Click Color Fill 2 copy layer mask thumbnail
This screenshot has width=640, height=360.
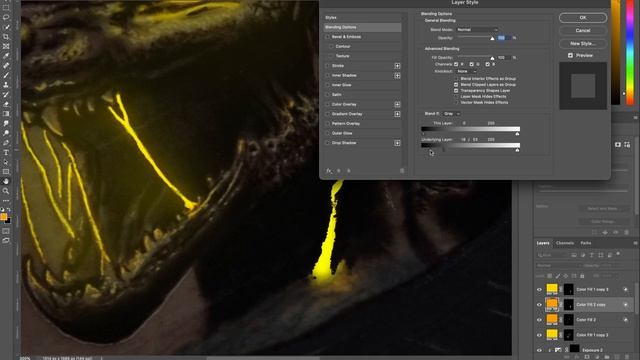coord(569,304)
